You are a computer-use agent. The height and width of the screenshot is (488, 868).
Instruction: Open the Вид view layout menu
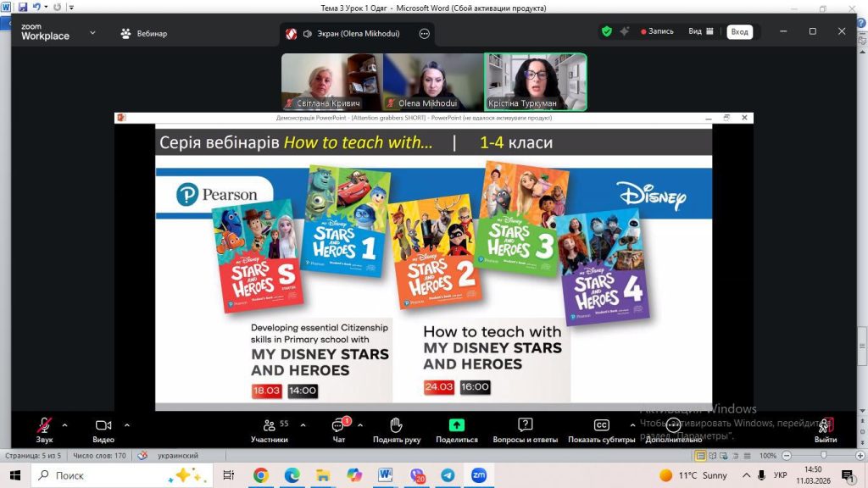point(700,31)
